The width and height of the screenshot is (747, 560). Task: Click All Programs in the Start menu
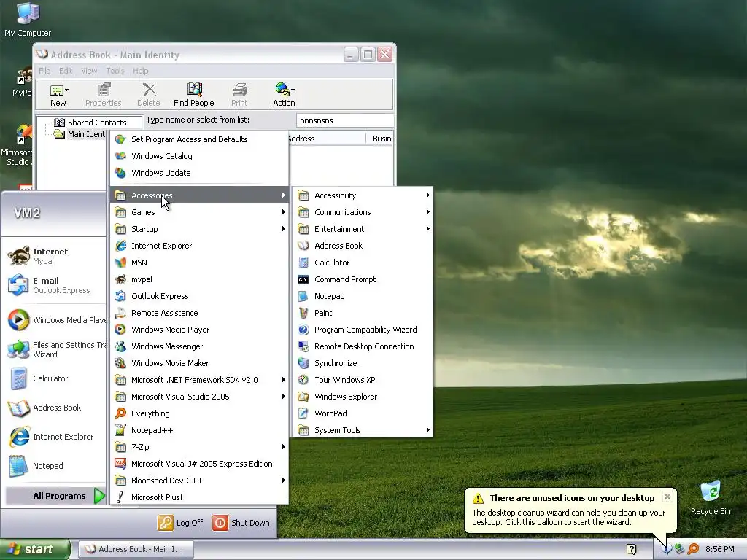pyautogui.click(x=55, y=496)
